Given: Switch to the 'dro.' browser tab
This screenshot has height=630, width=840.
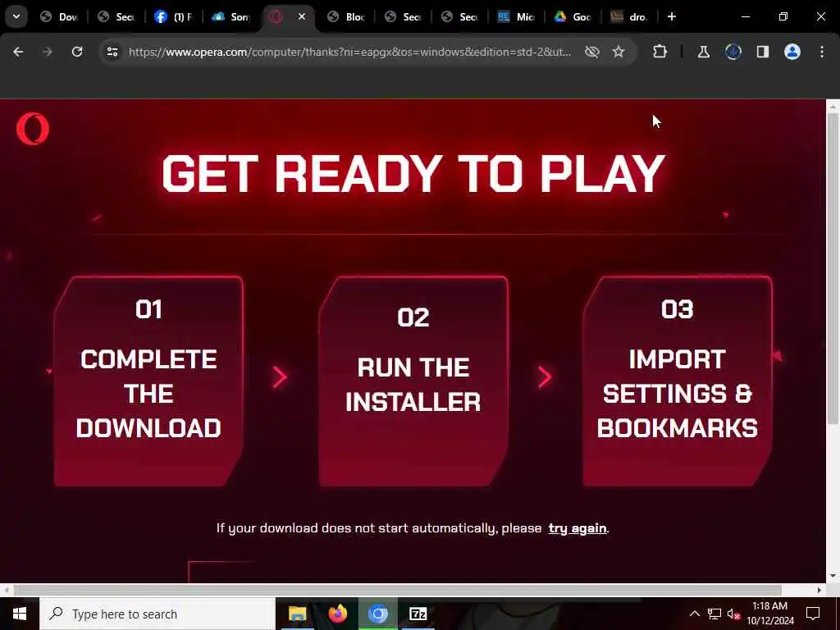Looking at the screenshot, I should click(x=629, y=16).
